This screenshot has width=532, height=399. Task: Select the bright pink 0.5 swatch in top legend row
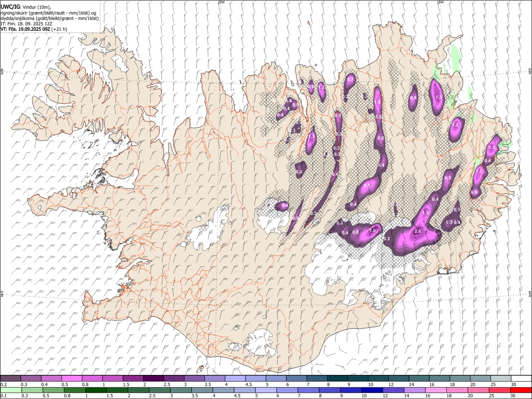pyautogui.click(x=72, y=378)
